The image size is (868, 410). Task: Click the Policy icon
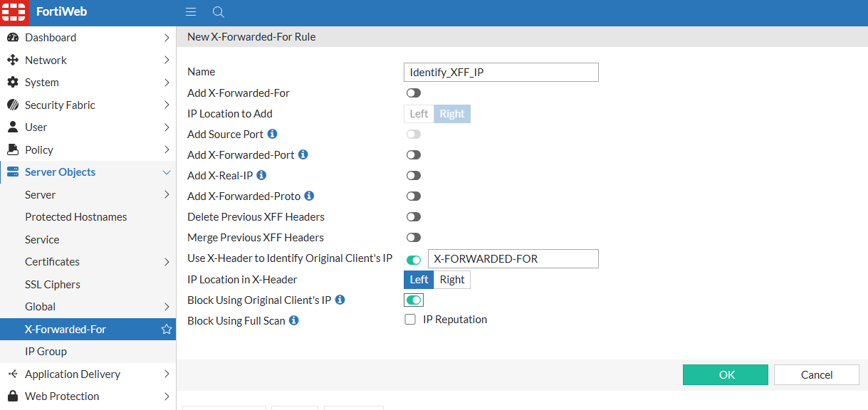click(13, 149)
